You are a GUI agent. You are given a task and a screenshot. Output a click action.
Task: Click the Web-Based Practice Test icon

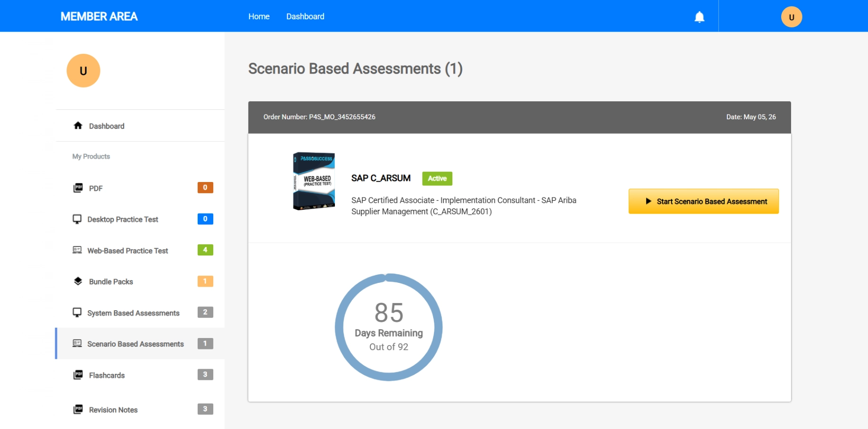(77, 250)
